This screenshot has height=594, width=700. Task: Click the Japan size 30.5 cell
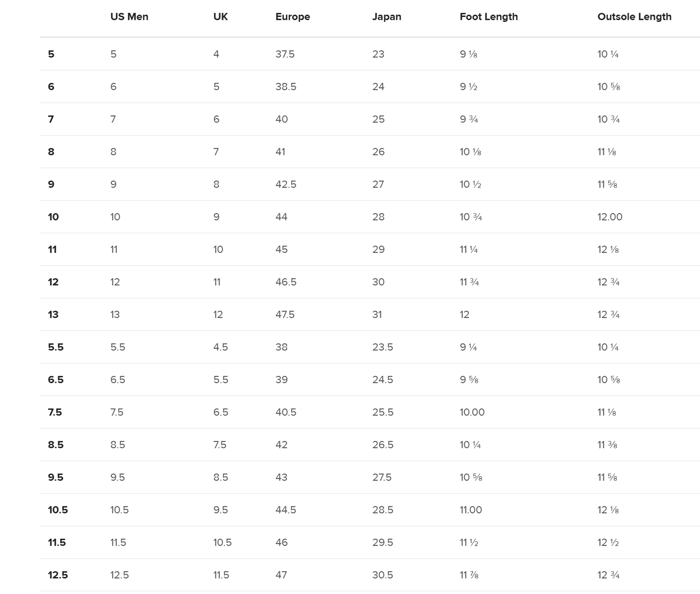[383, 575]
